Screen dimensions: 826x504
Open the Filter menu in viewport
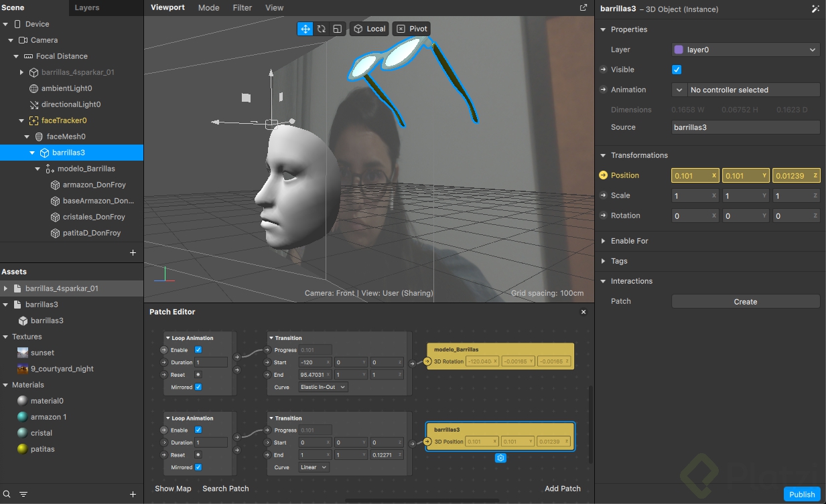click(242, 8)
